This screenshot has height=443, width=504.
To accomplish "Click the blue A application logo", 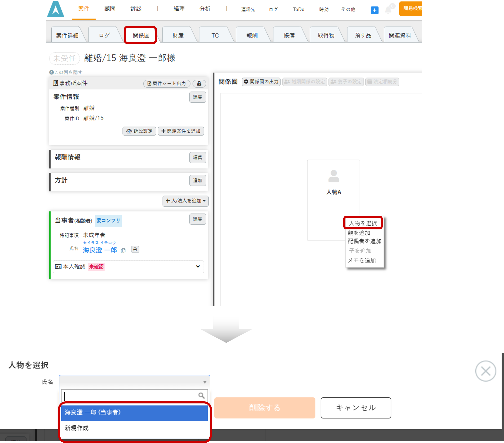I will click(56, 9).
